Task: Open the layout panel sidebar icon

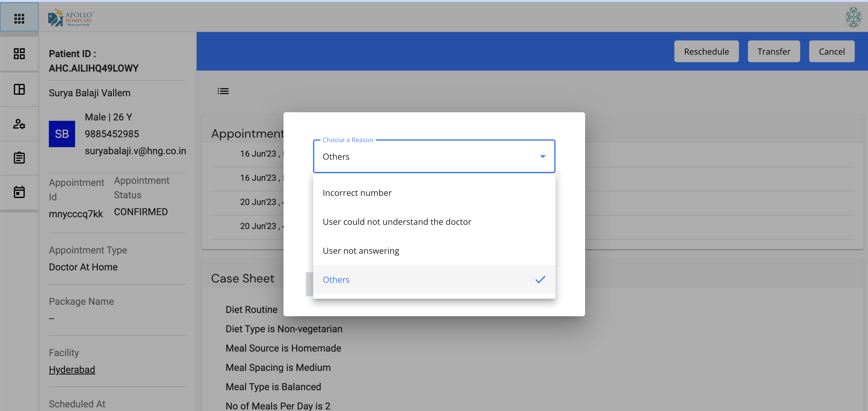Action: (19, 89)
